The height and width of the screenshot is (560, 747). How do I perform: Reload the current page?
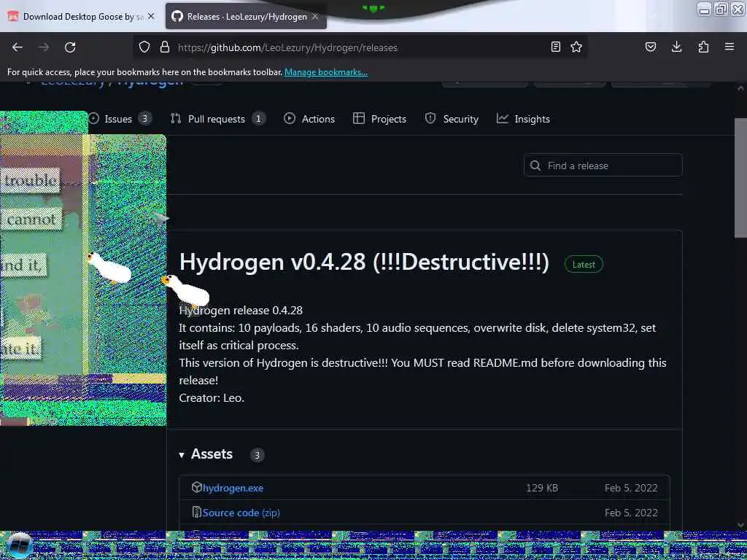click(70, 47)
